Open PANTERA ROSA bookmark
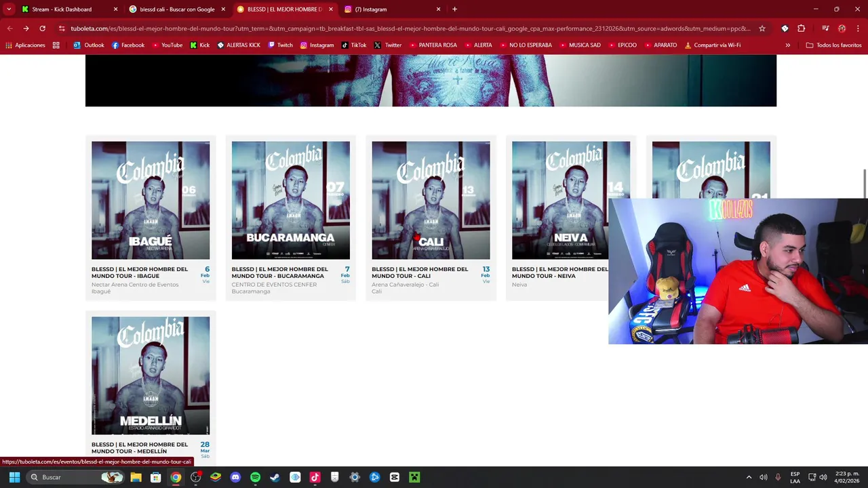Viewport: 868px width, 488px height. point(433,45)
